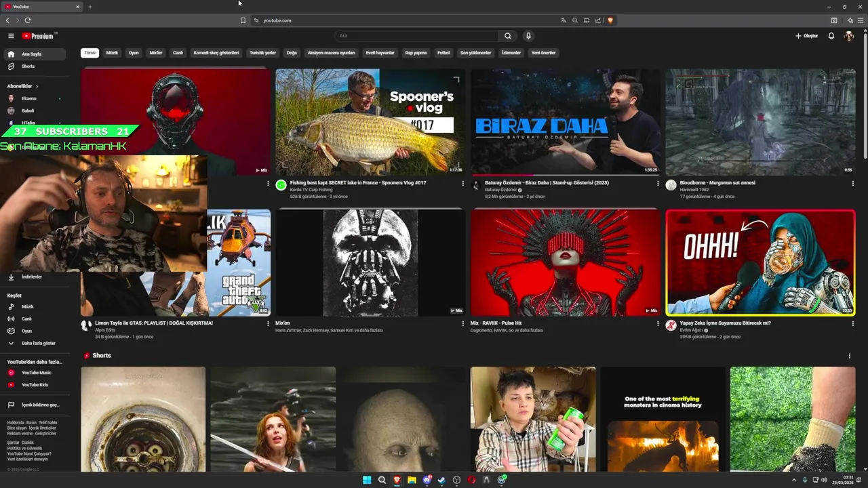Screen dimensions: 868x488
Task: Reload the page with refresh icon
Action: coord(28,20)
